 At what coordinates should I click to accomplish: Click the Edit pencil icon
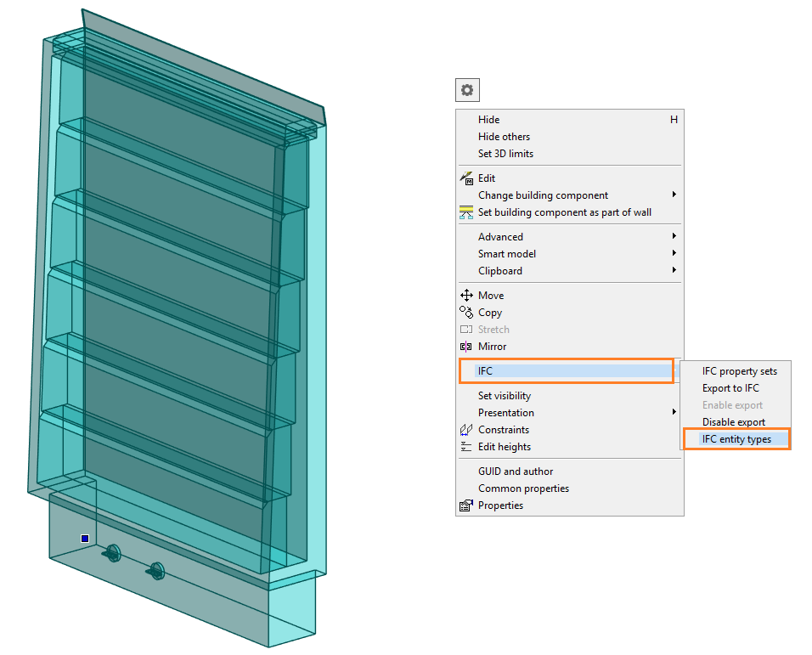(x=466, y=178)
